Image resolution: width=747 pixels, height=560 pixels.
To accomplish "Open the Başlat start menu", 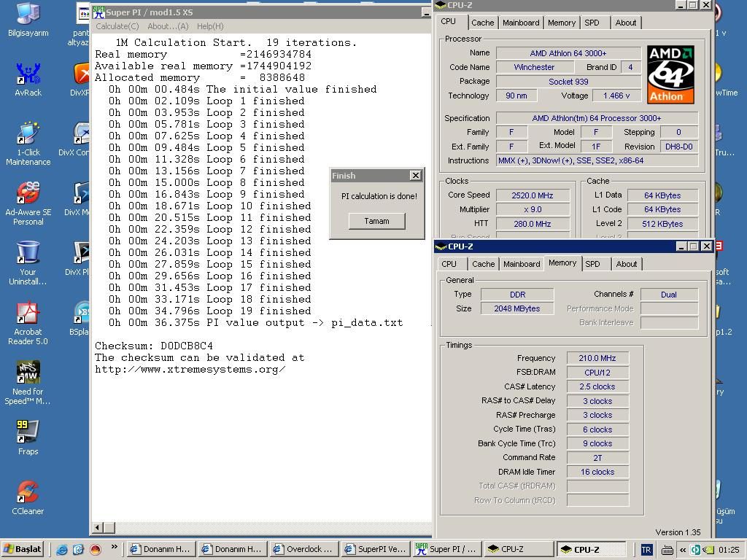I will 23,550.
